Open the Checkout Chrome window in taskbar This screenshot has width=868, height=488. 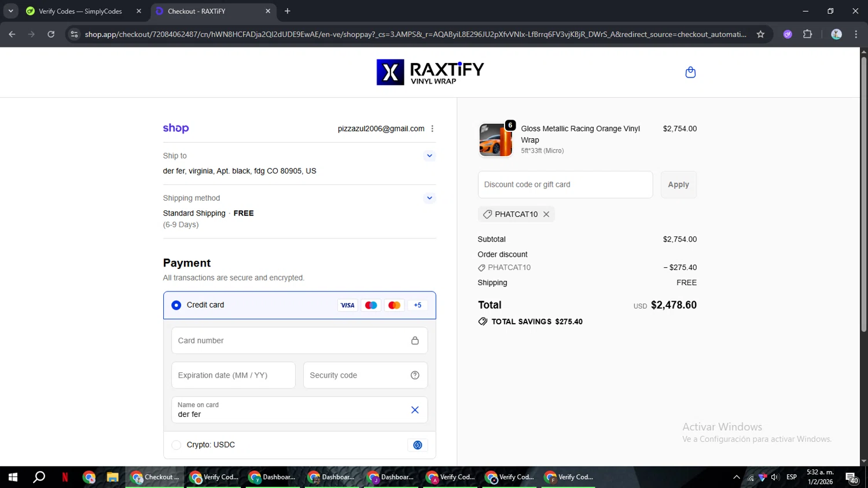[155, 477]
